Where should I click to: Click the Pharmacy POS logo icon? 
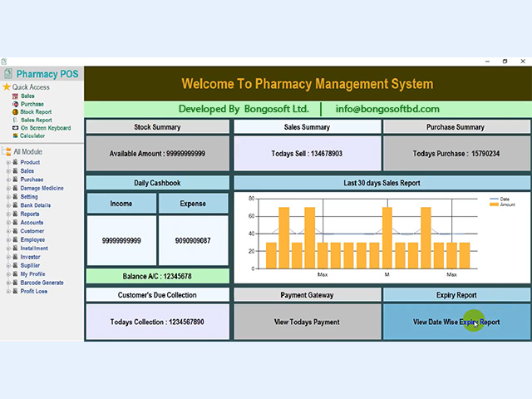coord(8,74)
